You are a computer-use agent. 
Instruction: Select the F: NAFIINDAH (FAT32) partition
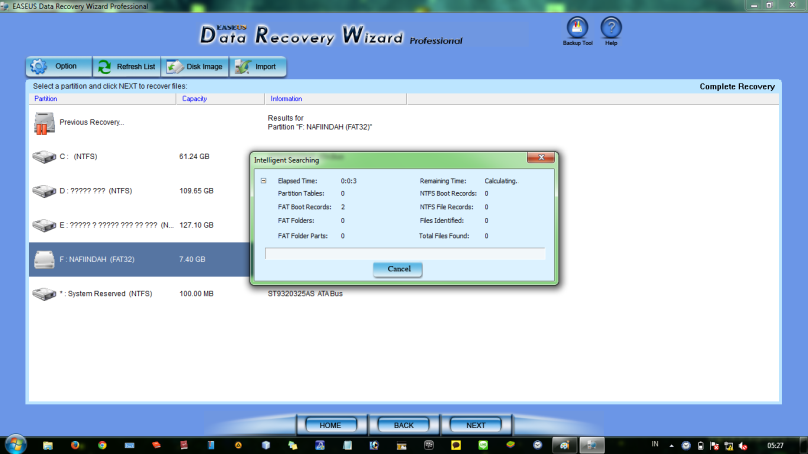139,259
